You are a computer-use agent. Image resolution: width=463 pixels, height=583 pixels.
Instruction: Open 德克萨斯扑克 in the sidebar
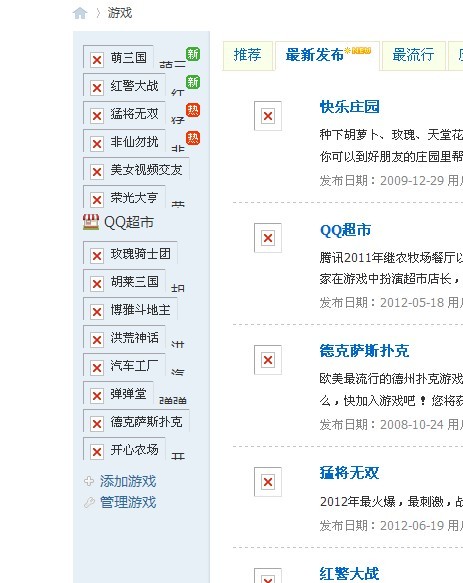(146, 422)
